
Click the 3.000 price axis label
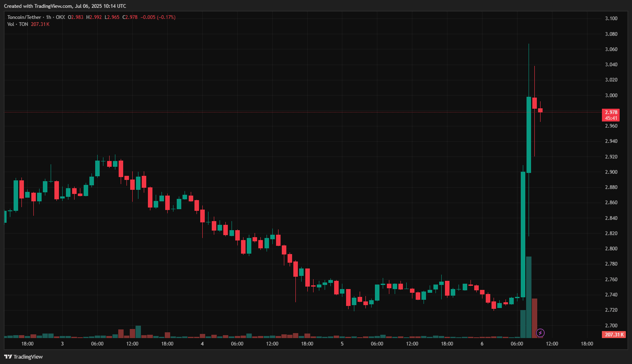tap(611, 96)
